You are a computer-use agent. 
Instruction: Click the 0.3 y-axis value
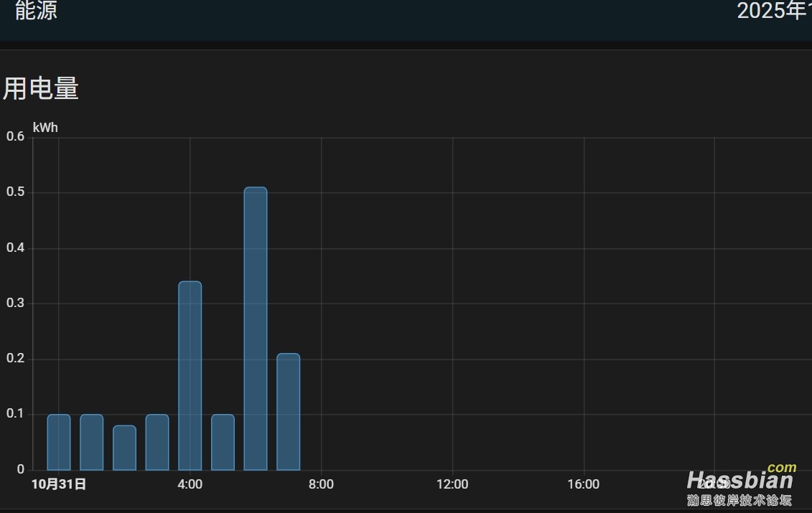(x=15, y=303)
